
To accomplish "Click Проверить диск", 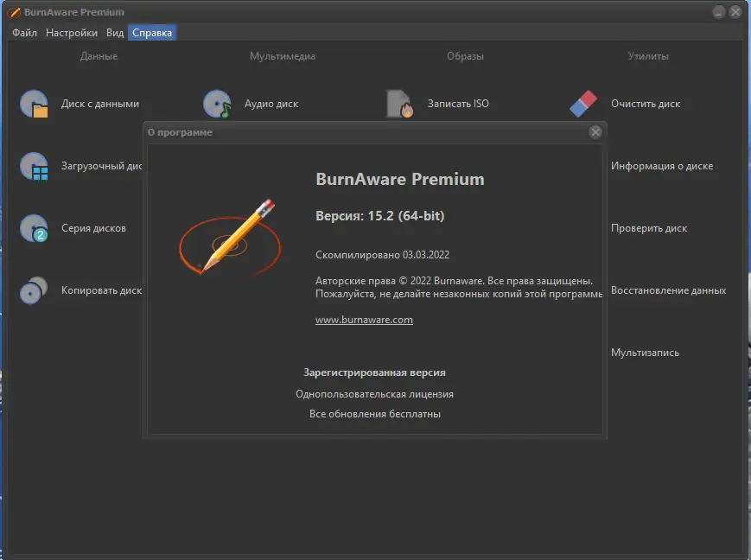I will (649, 228).
